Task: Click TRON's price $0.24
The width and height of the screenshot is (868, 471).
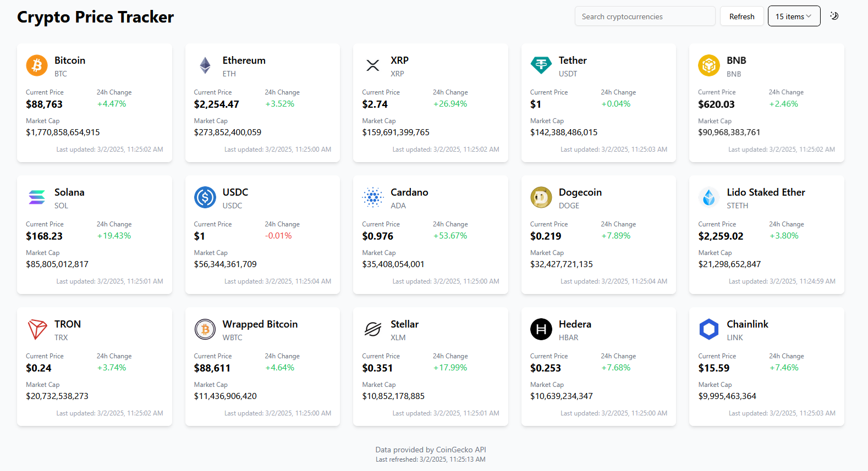Action: (x=39, y=368)
